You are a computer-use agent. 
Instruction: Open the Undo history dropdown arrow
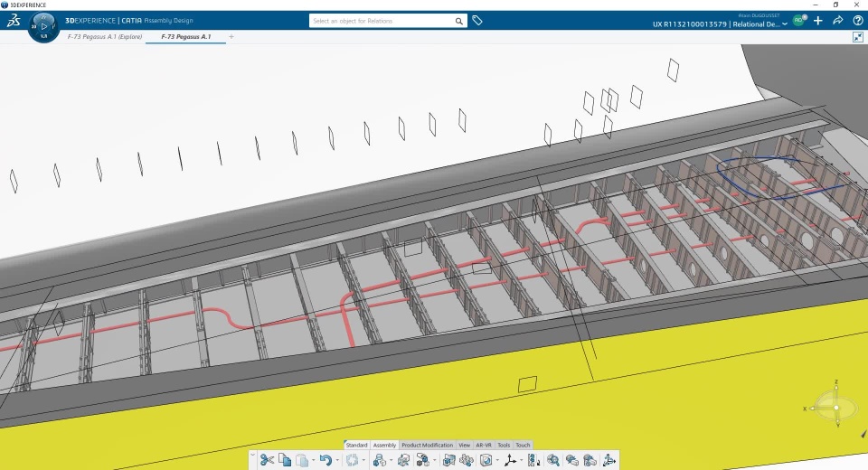point(337,460)
